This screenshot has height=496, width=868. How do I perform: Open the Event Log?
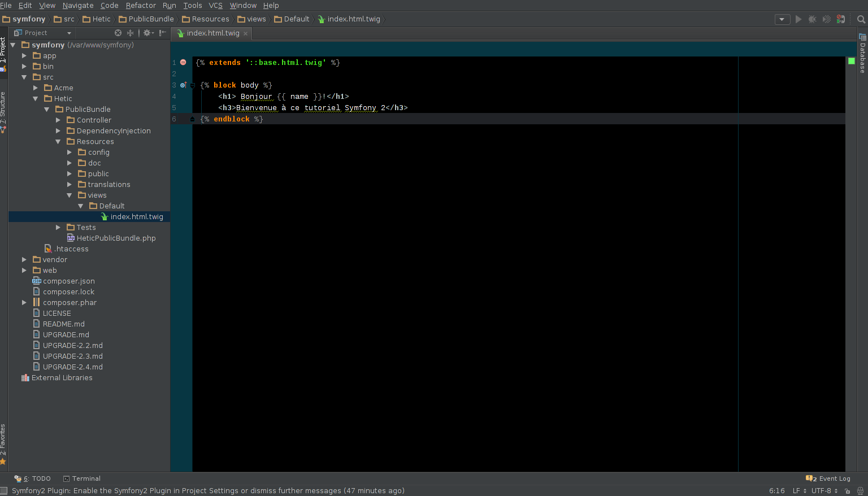(x=828, y=478)
